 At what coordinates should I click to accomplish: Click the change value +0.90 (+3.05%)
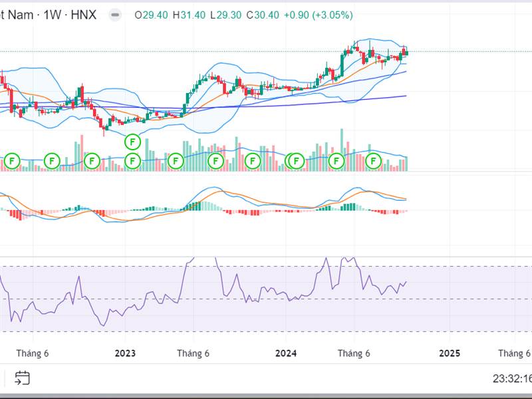[x=319, y=15]
